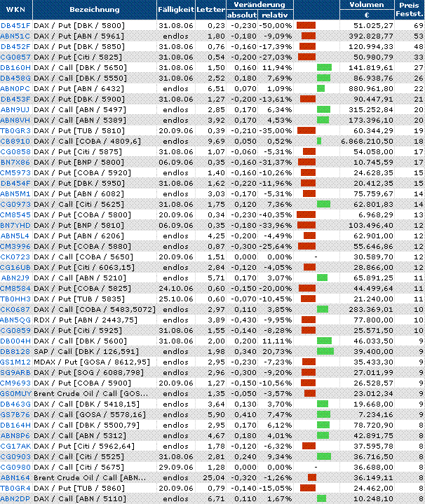Select text 'DAX / Put [DBK / 5800]'
The height and width of the screenshot is (504, 425).
(79, 25)
